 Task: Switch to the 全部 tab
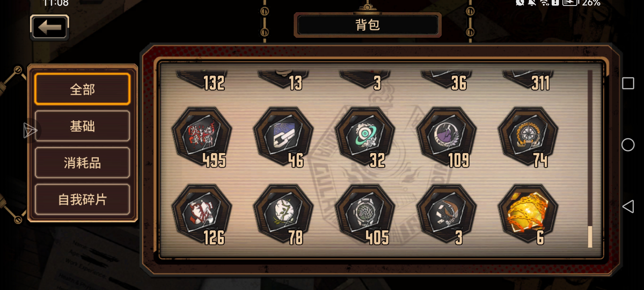(x=82, y=89)
